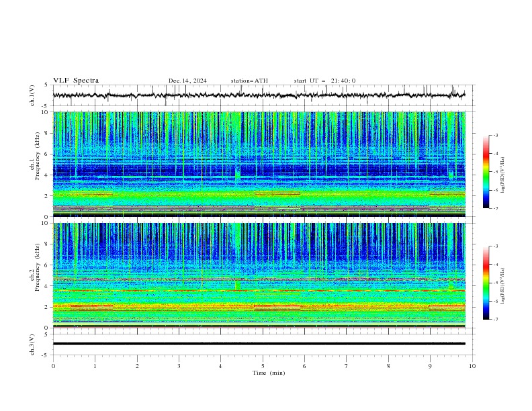Click the ch.2 spectrogram panel
Image resolution: width=532 pixels, height=411 pixels.
point(259,275)
